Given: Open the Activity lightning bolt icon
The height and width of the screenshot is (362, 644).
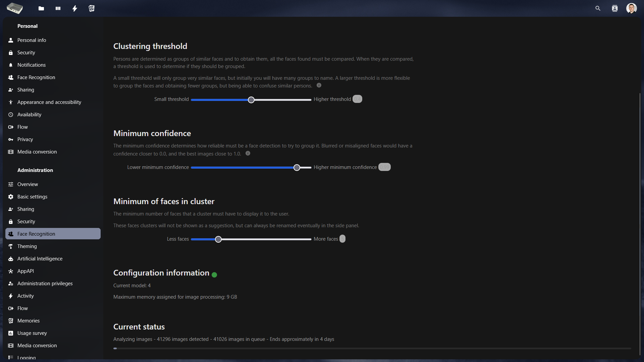Looking at the screenshot, I should point(75,8).
